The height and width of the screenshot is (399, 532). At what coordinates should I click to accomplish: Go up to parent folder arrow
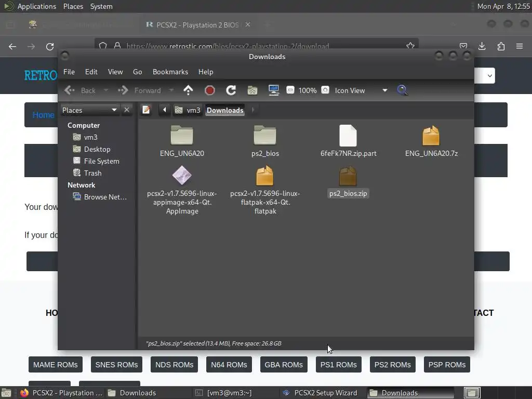188,90
